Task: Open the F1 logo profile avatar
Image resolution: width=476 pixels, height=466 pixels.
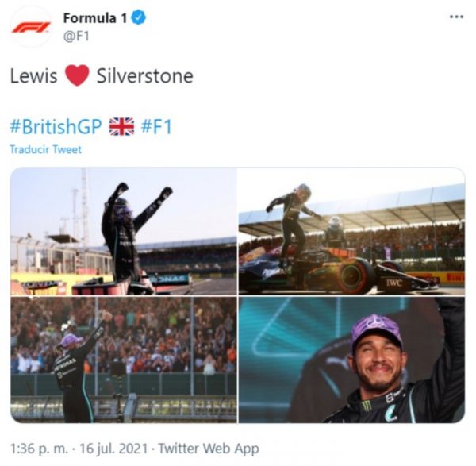Action: tap(31, 26)
